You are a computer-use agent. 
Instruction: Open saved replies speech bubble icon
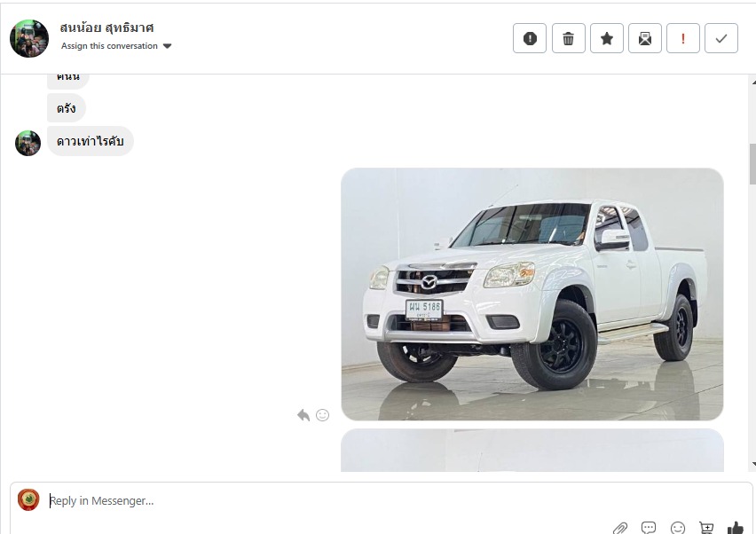649,528
